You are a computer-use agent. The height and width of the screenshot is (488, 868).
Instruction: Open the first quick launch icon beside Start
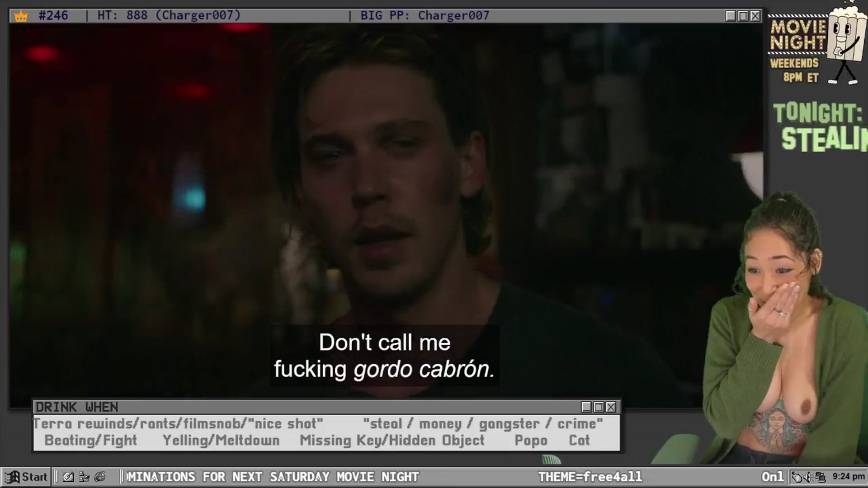(69, 477)
